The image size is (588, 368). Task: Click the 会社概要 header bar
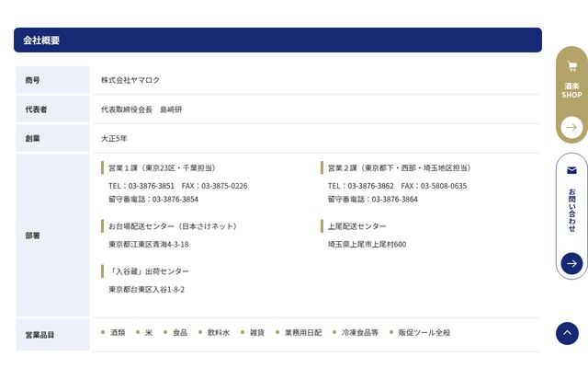point(277,40)
